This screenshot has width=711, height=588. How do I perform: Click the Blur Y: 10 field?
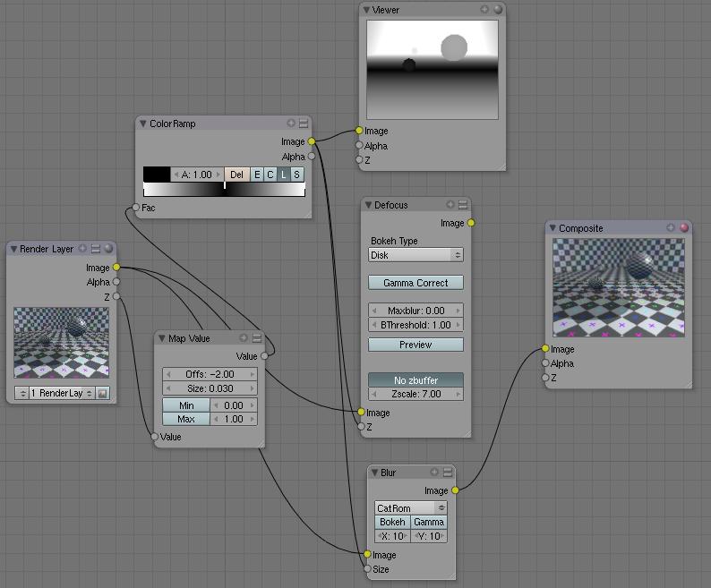[x=429, y=536]
